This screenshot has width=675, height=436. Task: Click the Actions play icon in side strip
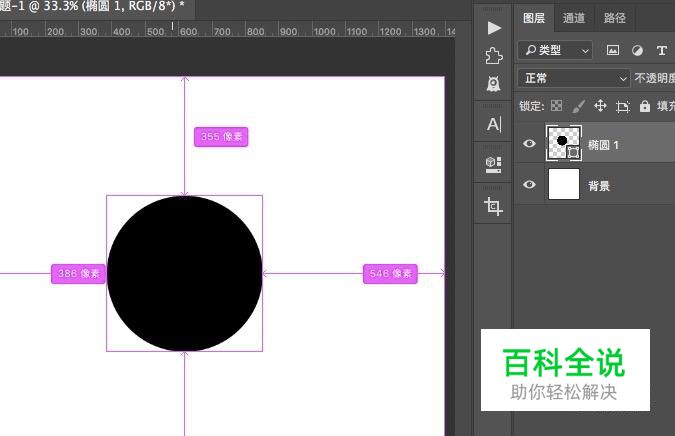point(493,27)
